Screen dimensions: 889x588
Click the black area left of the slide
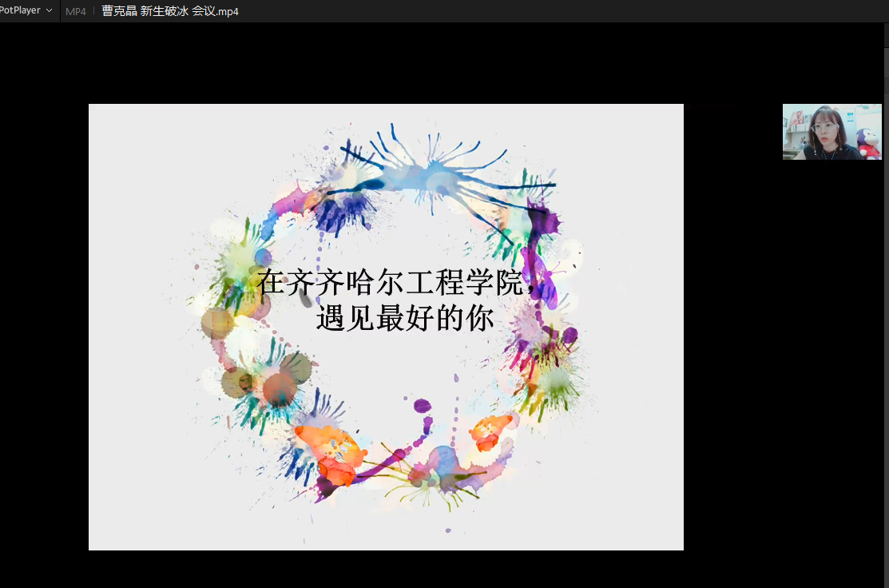(x=44, y=320)
